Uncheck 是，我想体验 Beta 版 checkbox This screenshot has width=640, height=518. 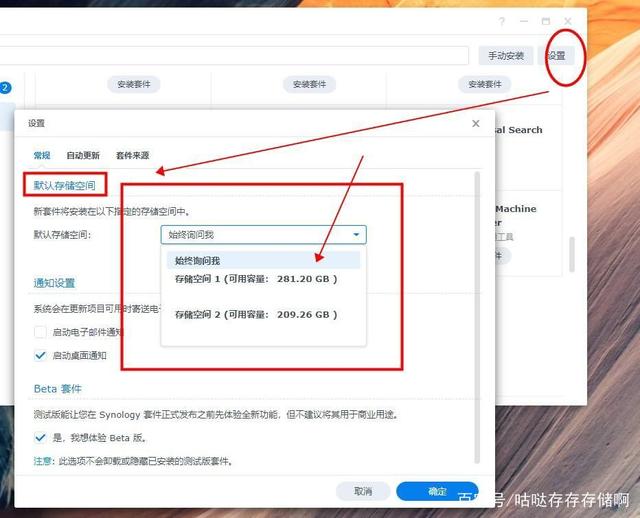click(40, 438)
